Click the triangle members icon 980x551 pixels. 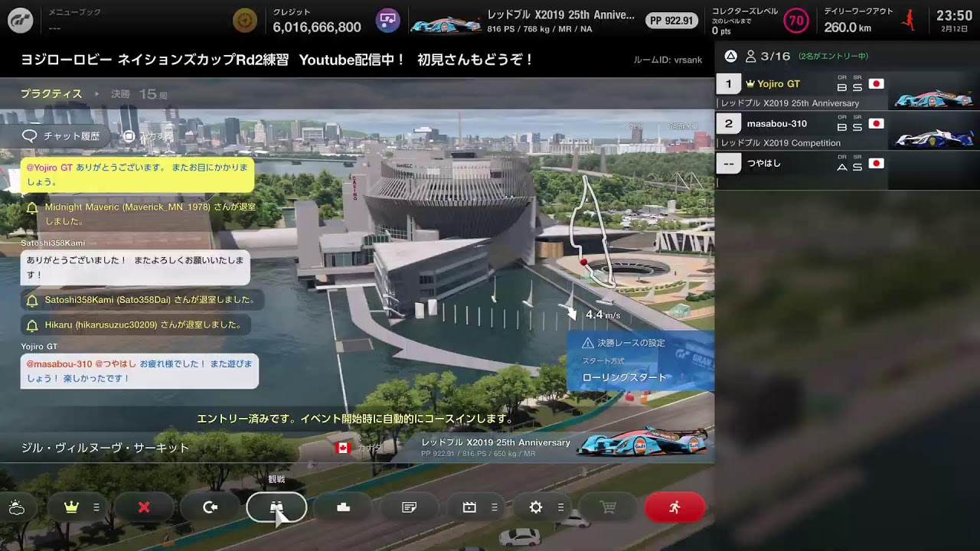(x=730, y=56)
